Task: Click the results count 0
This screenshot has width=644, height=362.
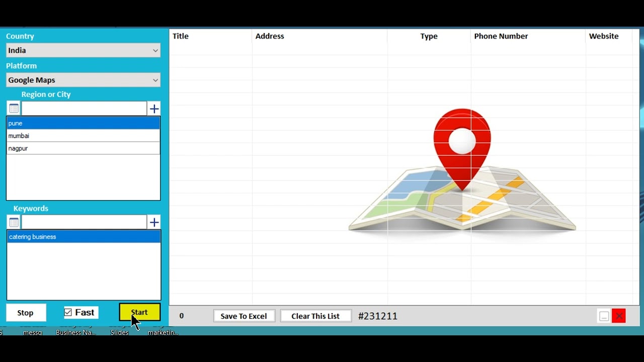Action: (x=182, y=316)
